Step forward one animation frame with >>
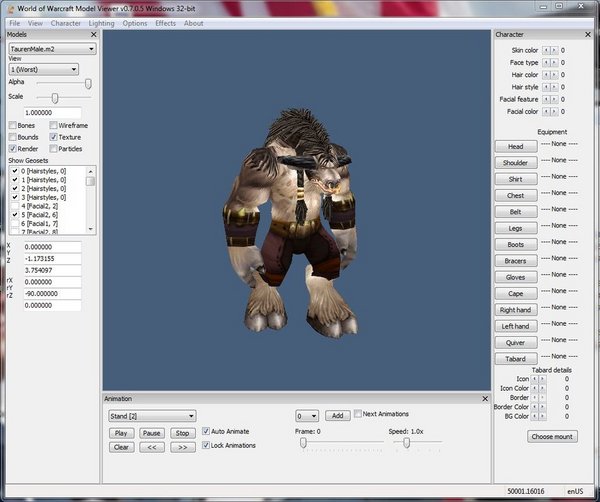 182,447
